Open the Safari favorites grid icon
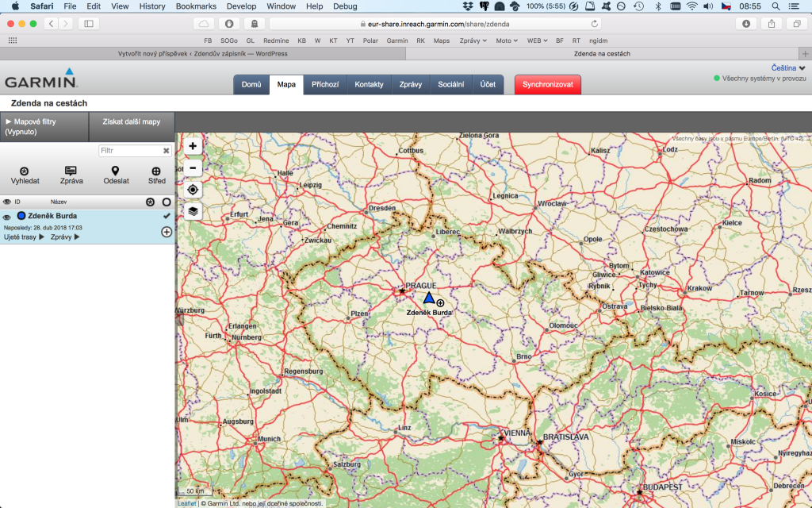 pos(13,40)
